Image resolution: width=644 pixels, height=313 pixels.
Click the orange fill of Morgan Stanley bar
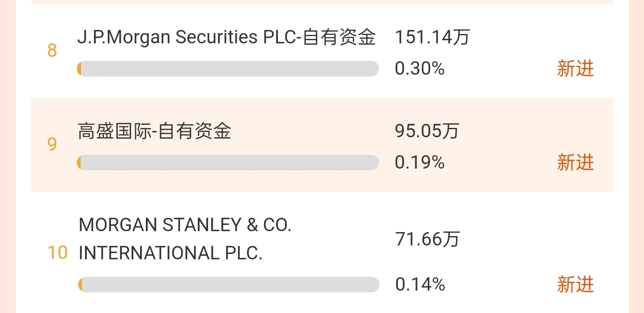[80, 284]
